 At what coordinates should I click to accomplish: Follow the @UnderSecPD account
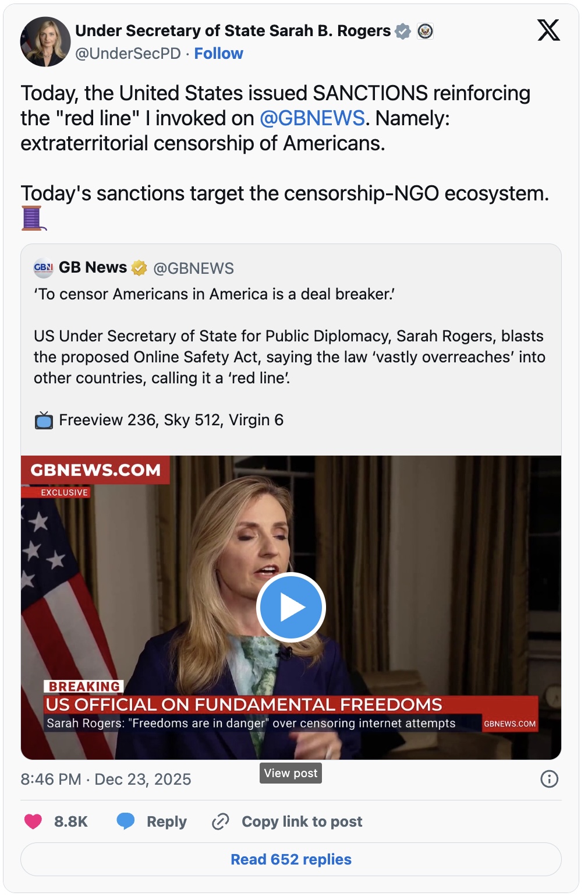click(x=218, y=54)
